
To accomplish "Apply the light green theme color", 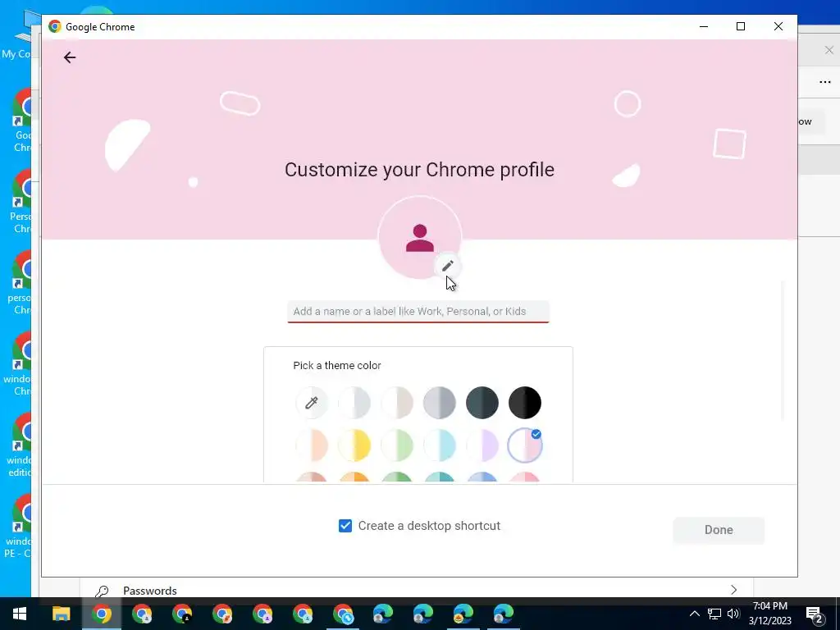I will (x=397, y=445).
